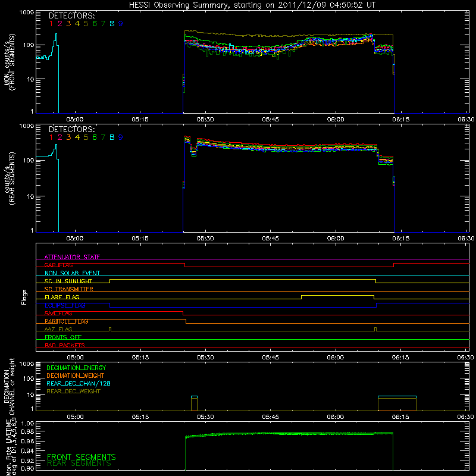Click detector 1 in the front segments legend
The height and width of the screenshot is (476, 476).
point(51,24)
